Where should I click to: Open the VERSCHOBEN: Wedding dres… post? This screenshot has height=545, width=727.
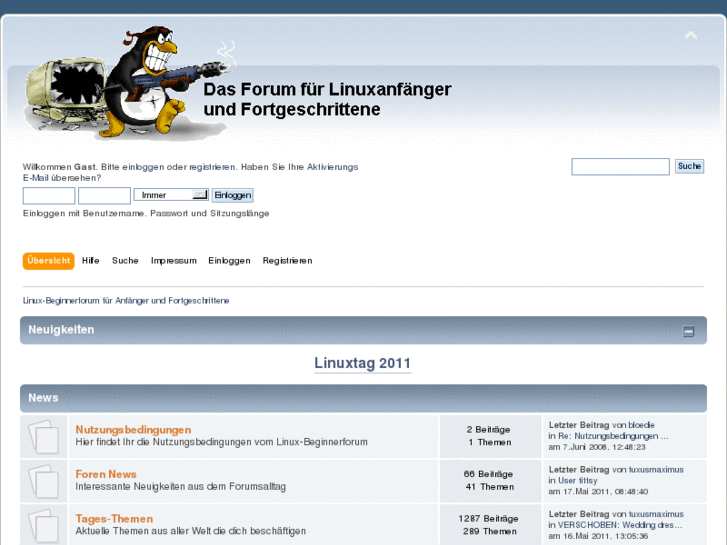pos(620,525)
